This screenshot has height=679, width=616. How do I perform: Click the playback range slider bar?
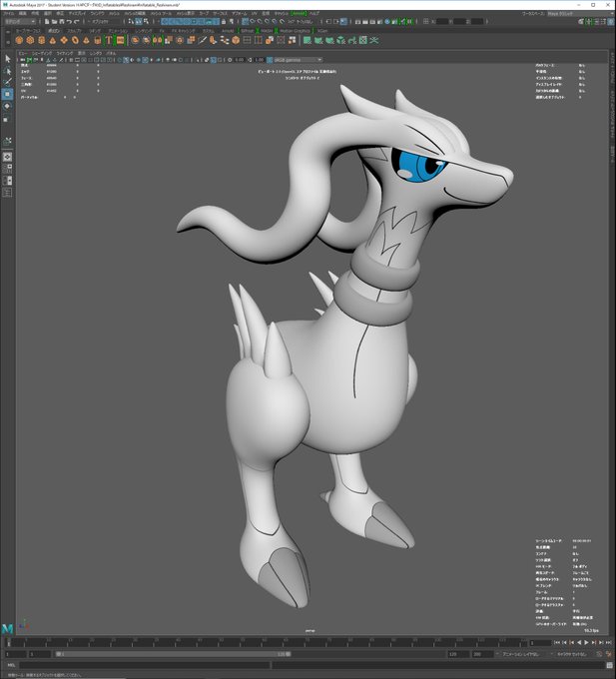pos(173,654)
